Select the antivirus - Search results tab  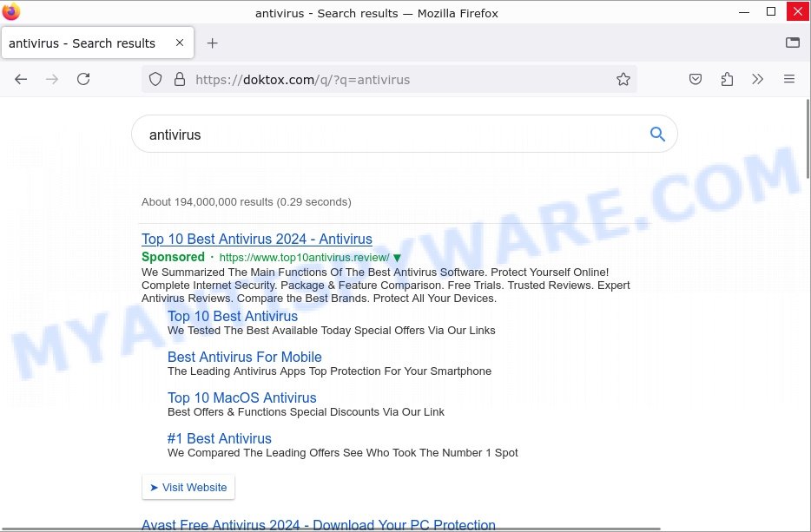tap(98, 43)
